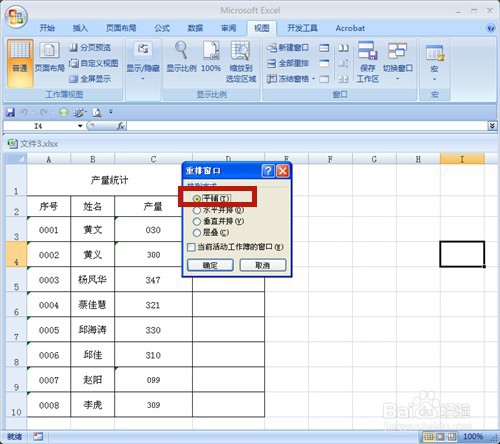
Task: Click the Office button logo
Action: point(16,16)
